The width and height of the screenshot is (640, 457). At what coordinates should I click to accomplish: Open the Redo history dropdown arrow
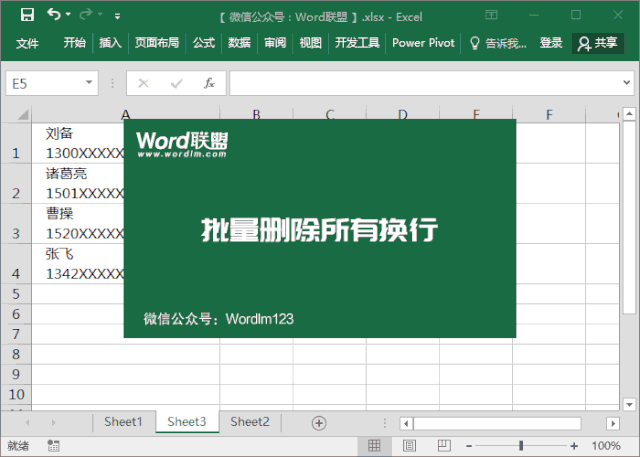coord(100,15)
